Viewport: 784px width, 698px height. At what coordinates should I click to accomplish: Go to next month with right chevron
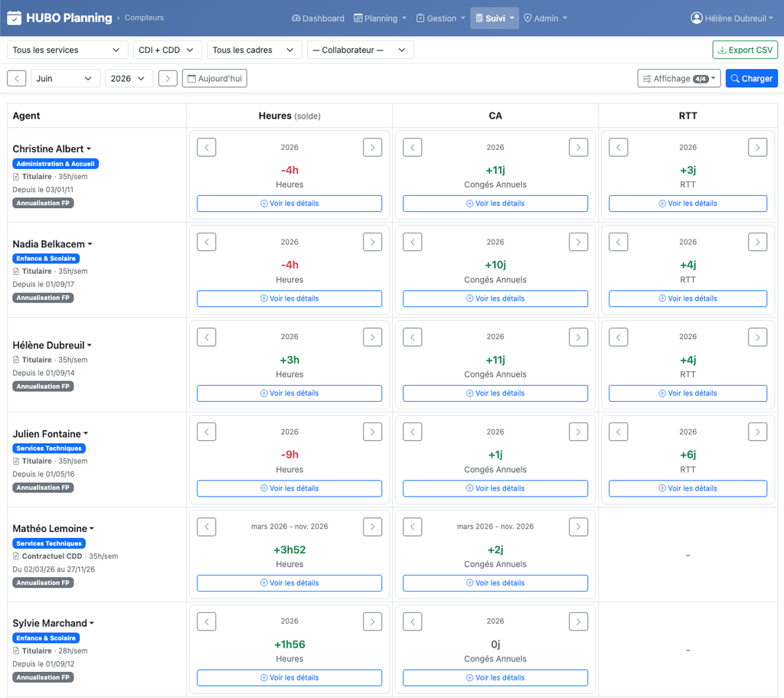click(x=168, y=79)
